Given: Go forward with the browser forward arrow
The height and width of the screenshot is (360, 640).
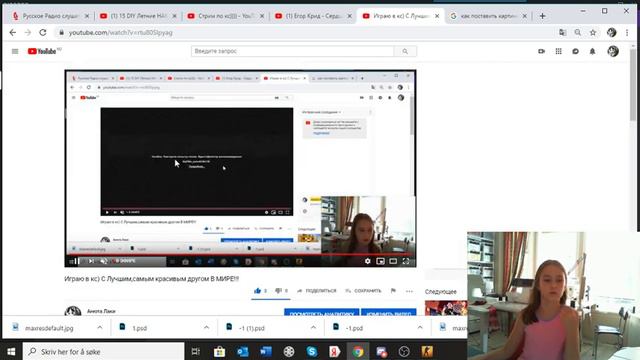Looking at the screenshot, I should [28, 32].
